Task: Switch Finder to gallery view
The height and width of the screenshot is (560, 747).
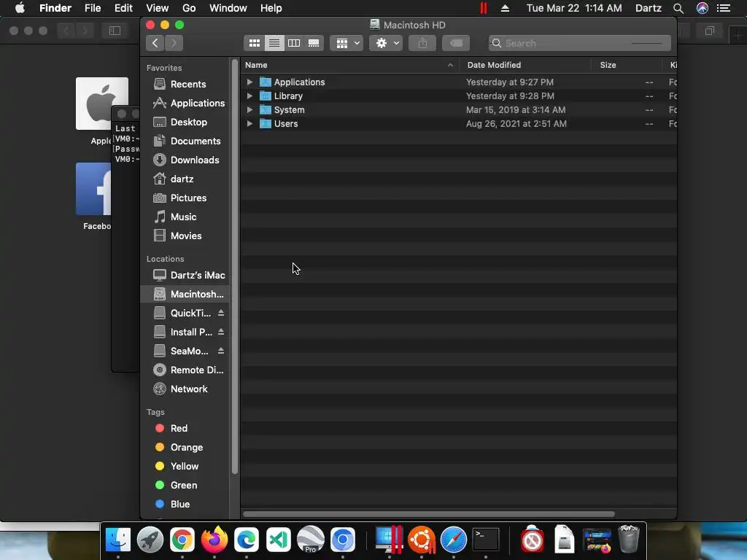Action: [314, 43]
